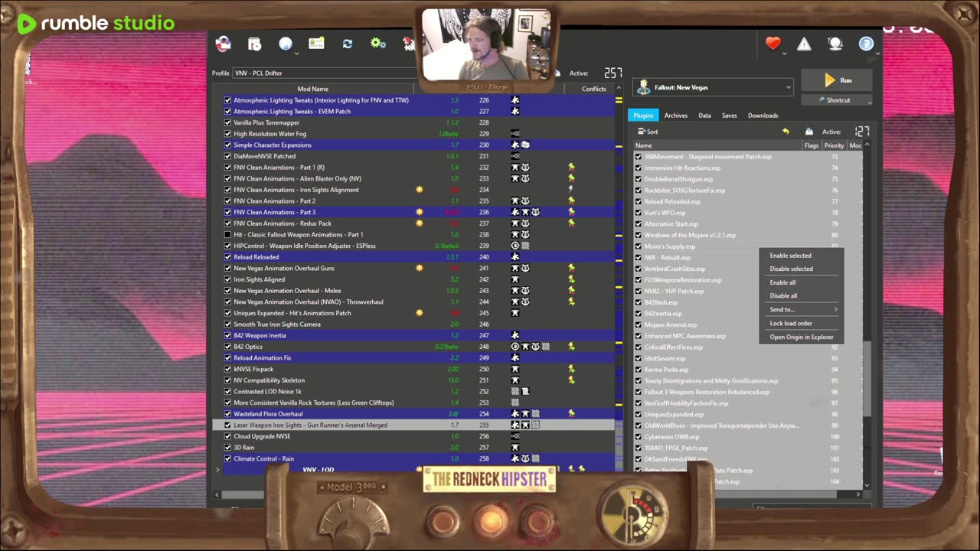Enable the Hit - Classic Fallout Weapon Animations mod
Image resolution: width=980 pixels, height=551 pixels.
(227, 235)
